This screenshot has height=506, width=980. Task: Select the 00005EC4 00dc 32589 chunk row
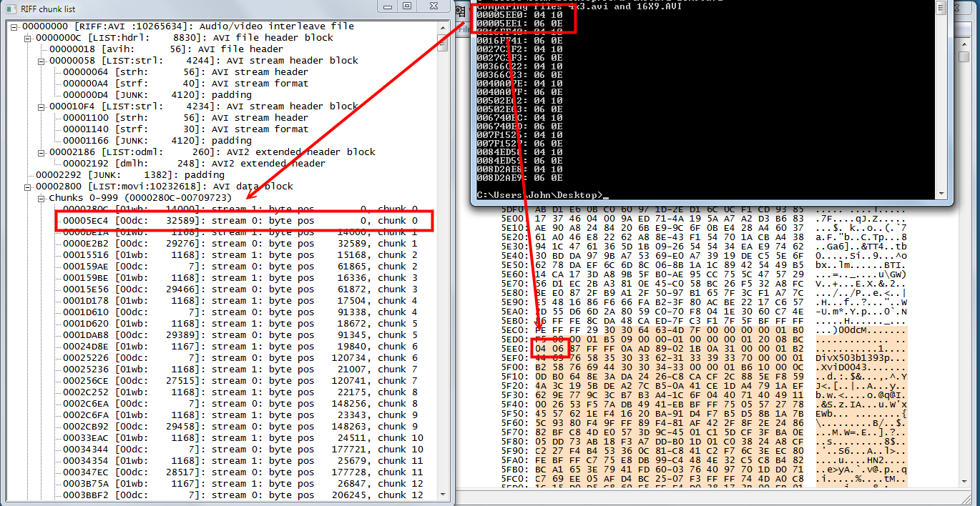(x=240, y=221)
